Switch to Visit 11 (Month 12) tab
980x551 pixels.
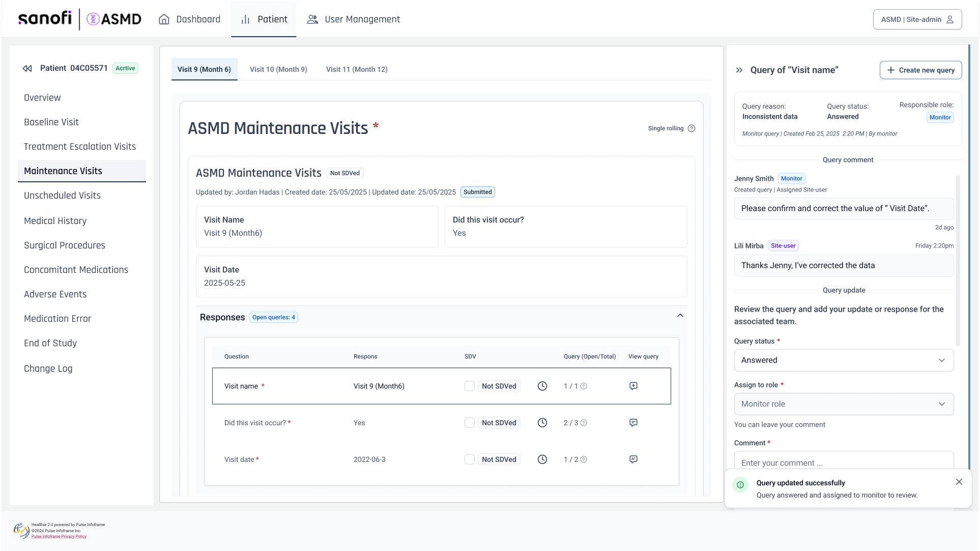[x=357, y=69]
